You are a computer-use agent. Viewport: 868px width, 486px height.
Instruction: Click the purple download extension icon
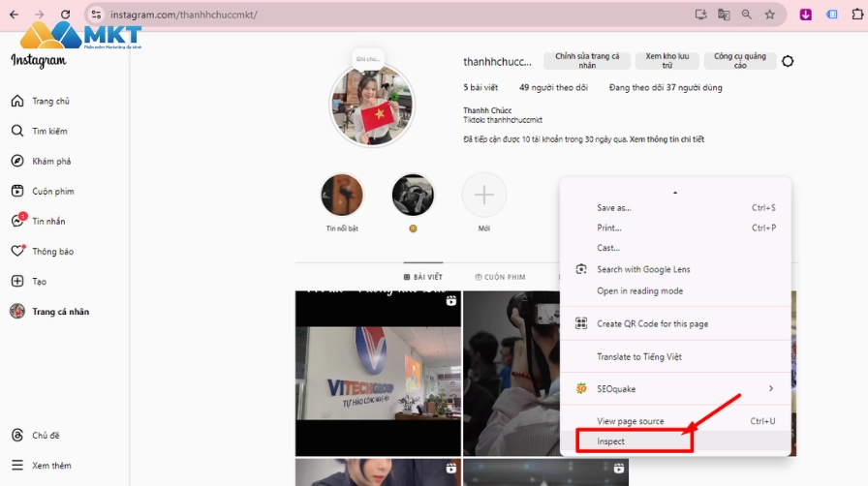coord(805,15)
